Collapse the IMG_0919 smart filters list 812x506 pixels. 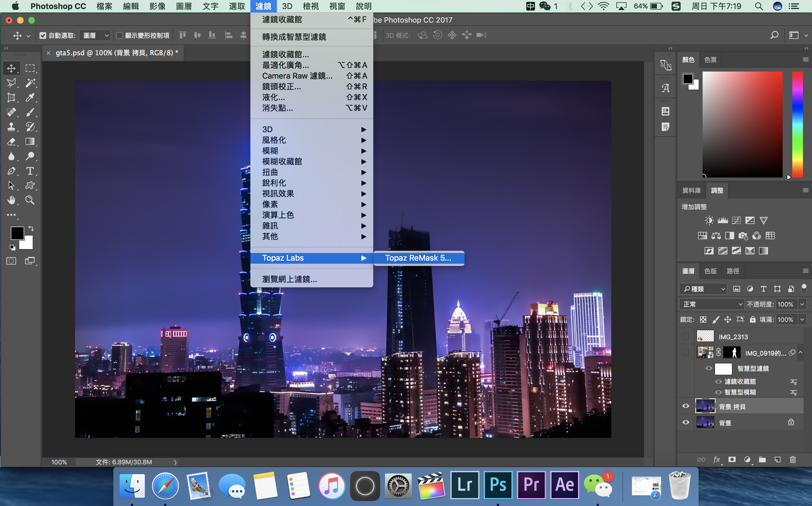tap(800, 352)
